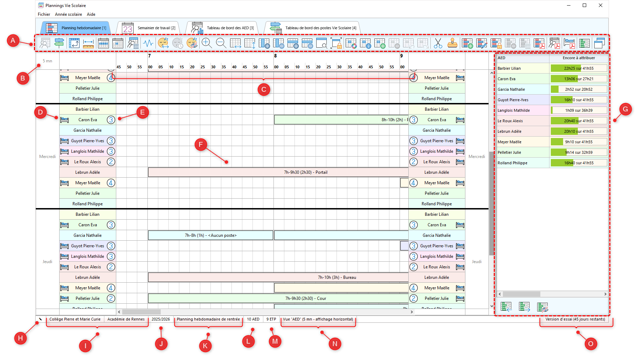Click the bed with PDF export icon

click(x=569, y=43)
